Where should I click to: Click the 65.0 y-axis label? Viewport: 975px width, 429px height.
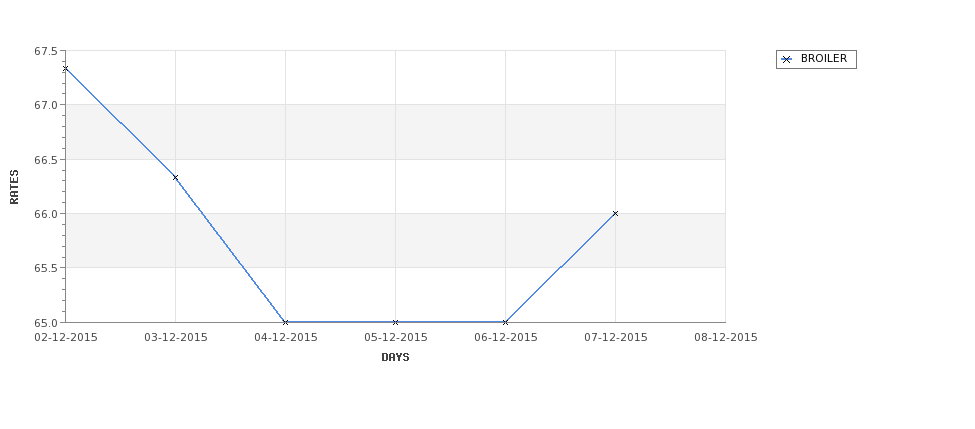click(47, 323)
